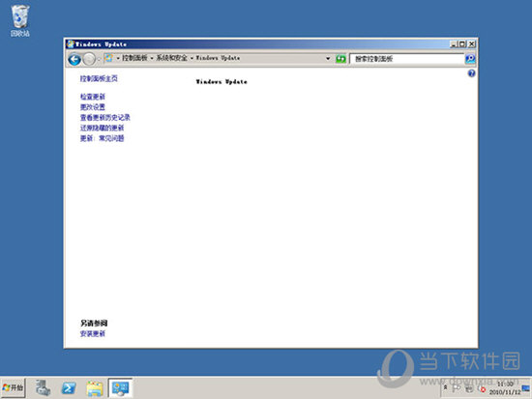Screen dimensions: 532x399
Task: Open the 开始 Start menu button
Action: click(x=13, y=387)
